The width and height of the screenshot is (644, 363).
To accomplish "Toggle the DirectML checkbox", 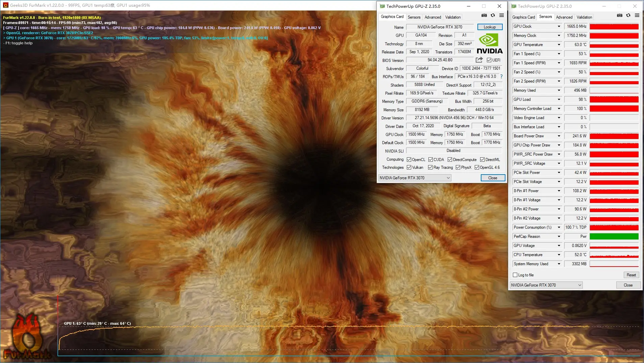I will tap(482, 160).
